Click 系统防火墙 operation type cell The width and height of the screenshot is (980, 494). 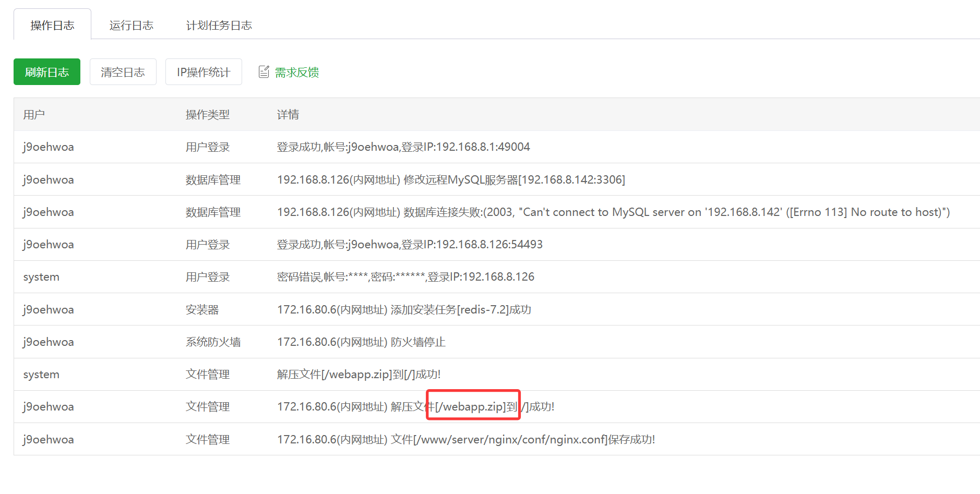(x=213, y=342)
